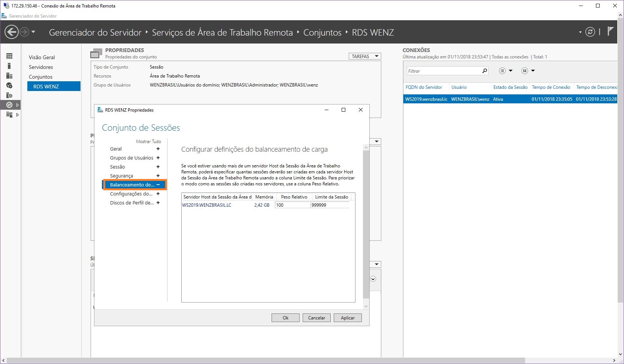Click the save query icon in Conexões toolbar

(525, 71)
